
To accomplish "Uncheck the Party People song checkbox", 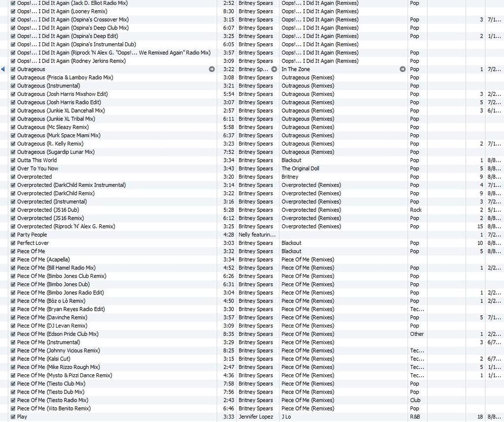I will 13,235.
